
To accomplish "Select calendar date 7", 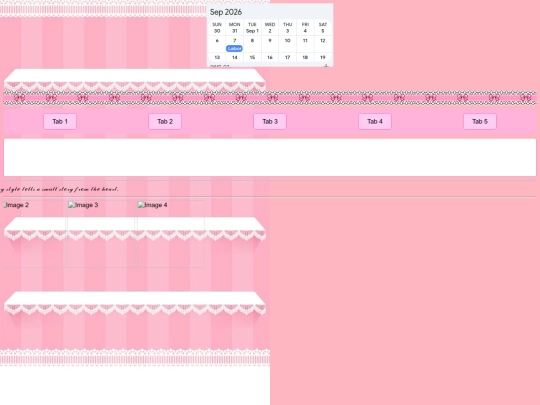I will click(x=235, y=41).
